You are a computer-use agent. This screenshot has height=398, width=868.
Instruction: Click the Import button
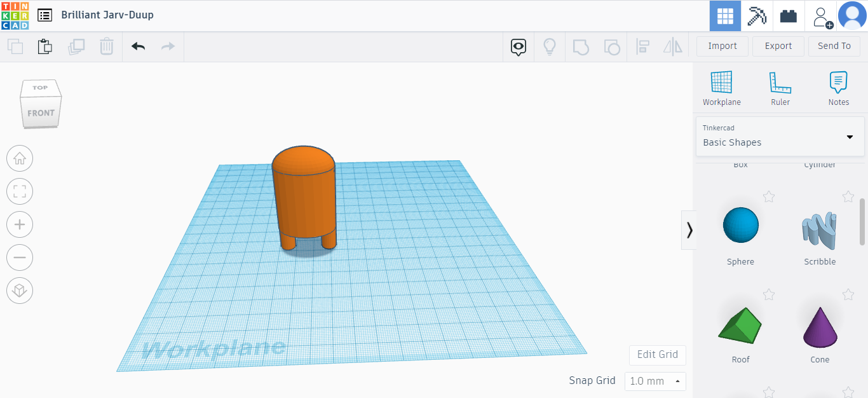point(722,46)
